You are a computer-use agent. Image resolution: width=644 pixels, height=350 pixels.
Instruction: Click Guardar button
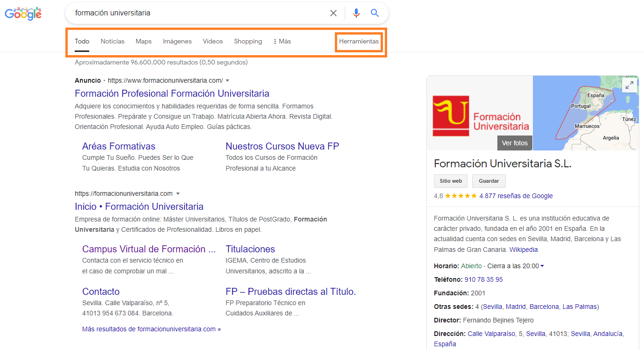pyautogui.click(x=489, y=181)
